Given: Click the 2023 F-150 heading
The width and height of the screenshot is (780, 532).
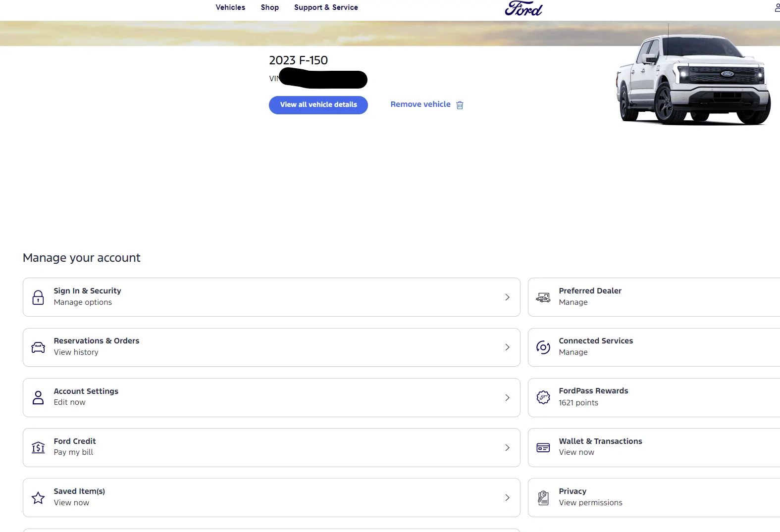Looking at the screenshot, I should 298,60.
